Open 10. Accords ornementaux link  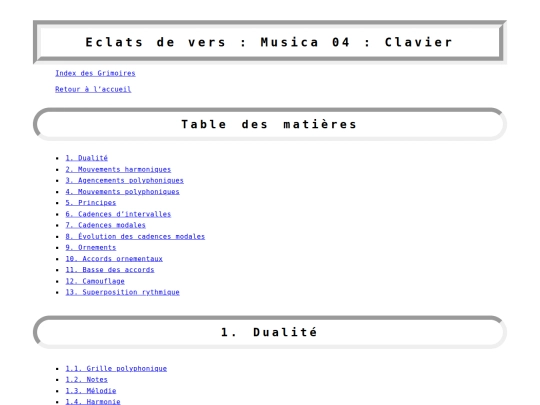click(x=114, y=259)
